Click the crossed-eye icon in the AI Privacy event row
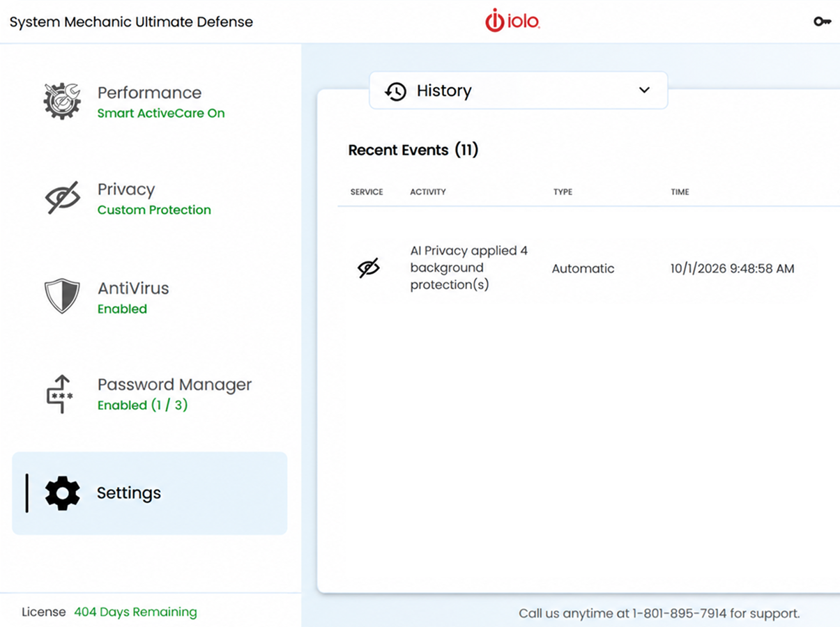Viewport: 840px width, 627px height. click(369, 268)
